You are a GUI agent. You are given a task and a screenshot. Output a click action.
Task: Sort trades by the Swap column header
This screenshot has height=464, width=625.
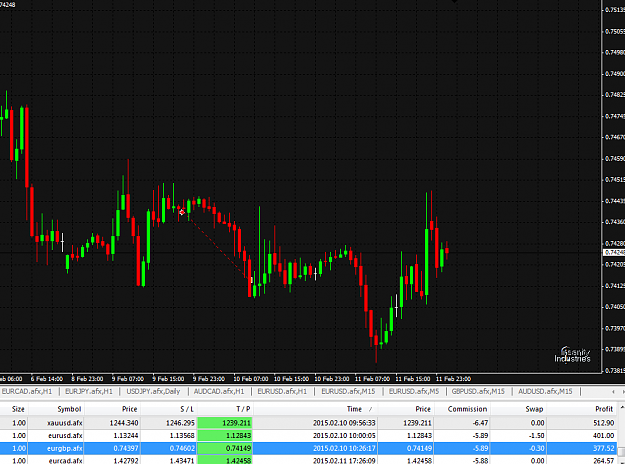point(534,409)
